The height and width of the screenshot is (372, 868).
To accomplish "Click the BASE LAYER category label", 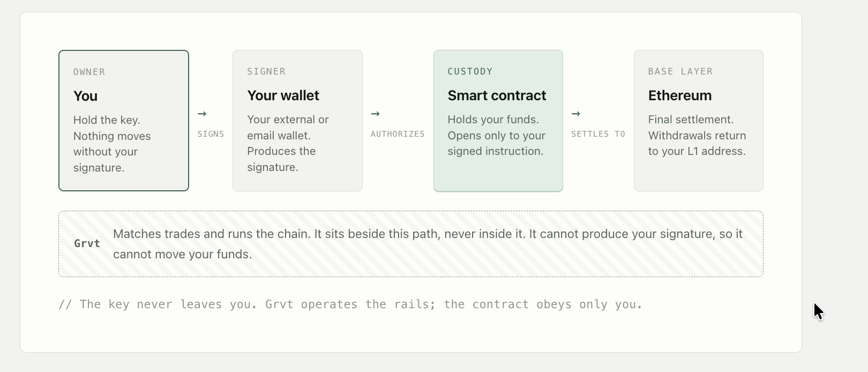I will tap(680, 71).
